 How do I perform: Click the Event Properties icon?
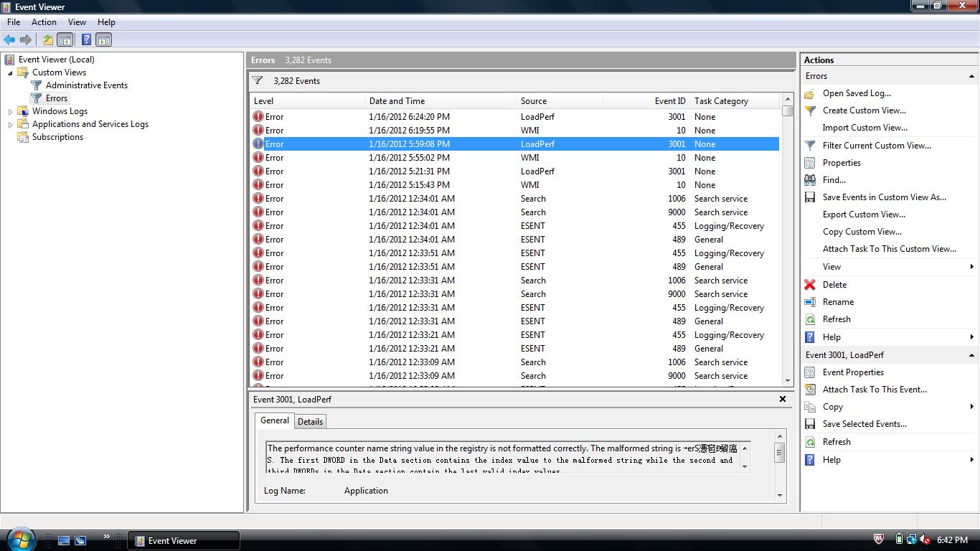810,372
